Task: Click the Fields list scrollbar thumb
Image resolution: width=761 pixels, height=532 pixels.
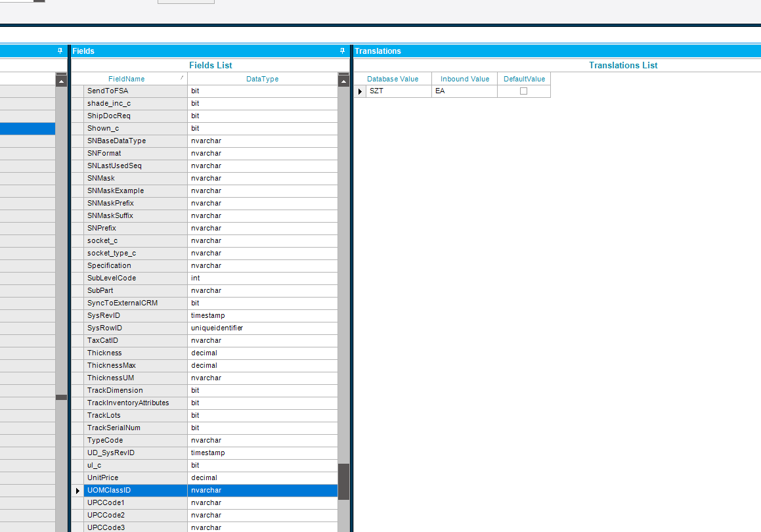Action: [343, 479]
